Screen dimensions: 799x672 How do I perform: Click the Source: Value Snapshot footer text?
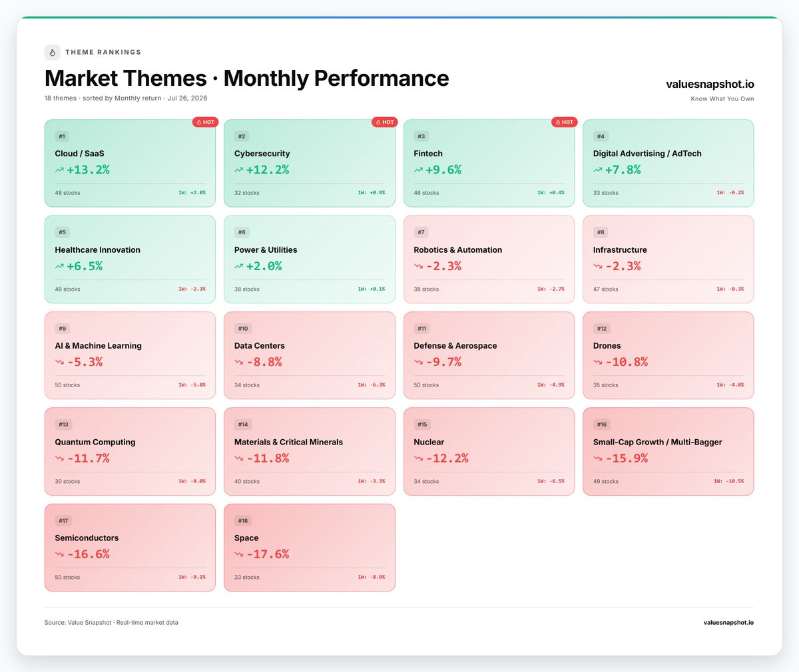click(111, 623)
